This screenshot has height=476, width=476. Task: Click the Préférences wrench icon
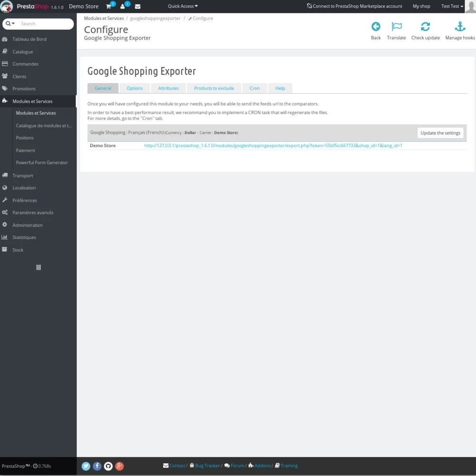pos(5,200)
